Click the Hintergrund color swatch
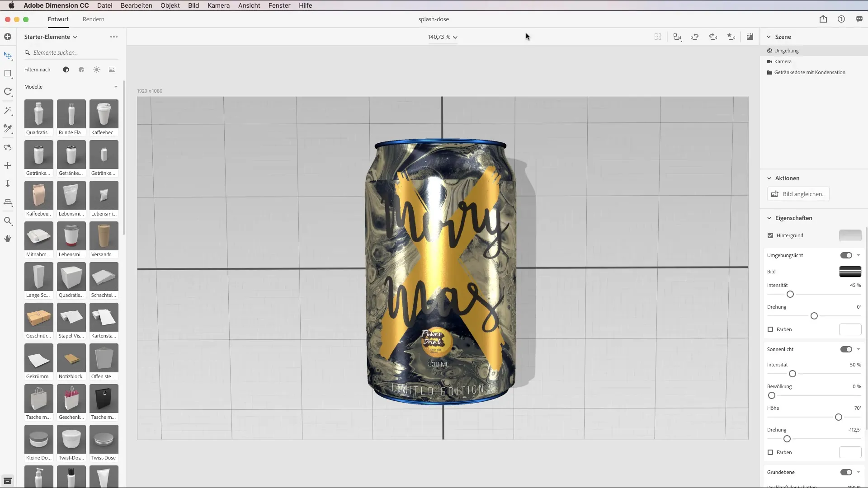868x488 pixels. click(x=850, y=235)
